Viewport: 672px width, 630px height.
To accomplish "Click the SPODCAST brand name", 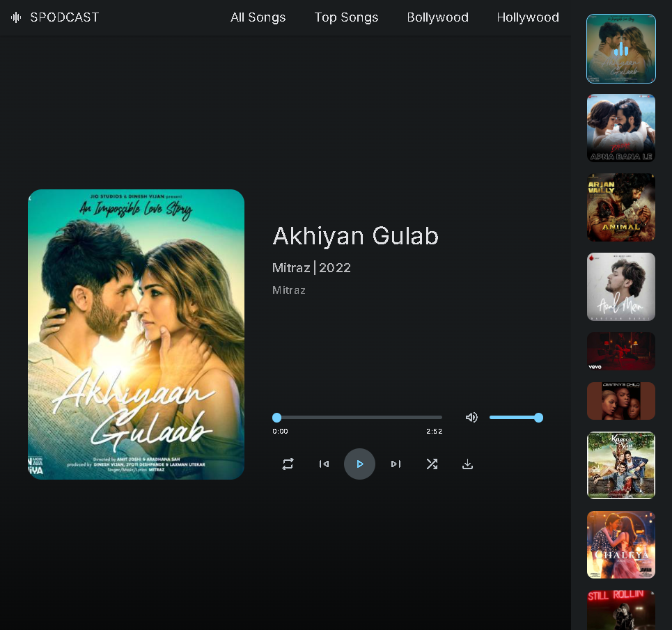I will coord(64,17).
